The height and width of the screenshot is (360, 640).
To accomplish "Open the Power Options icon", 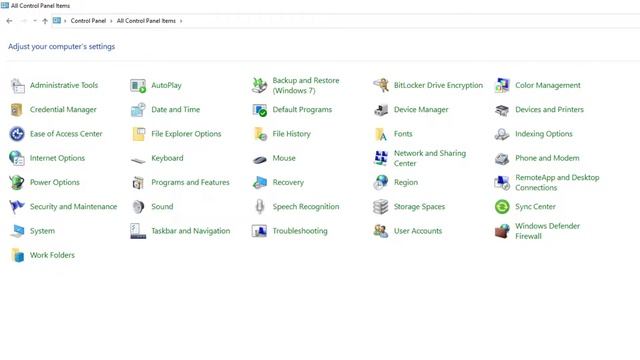I will click(x=17, y=182).
